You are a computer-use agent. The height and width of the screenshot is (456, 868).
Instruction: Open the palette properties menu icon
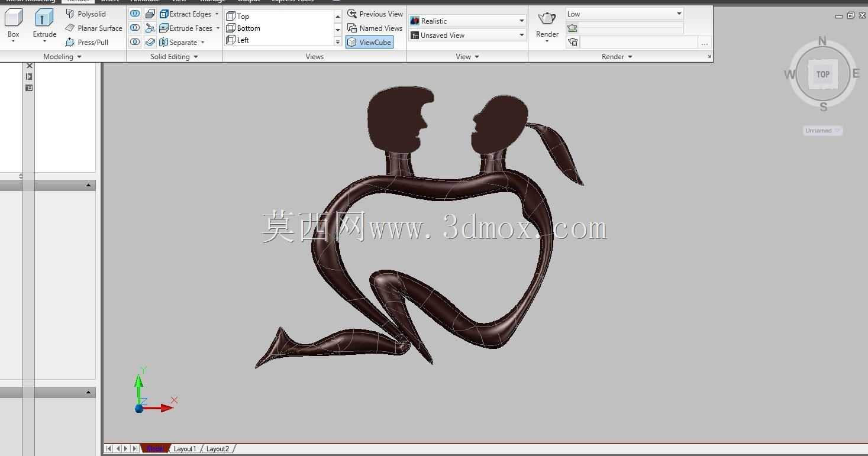click(29, 88)
